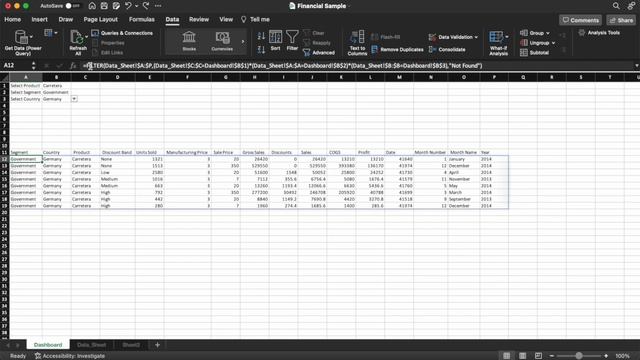Screen dimensions: 640x360
Task: Open Advanced filter options
Action: (319, 53)
